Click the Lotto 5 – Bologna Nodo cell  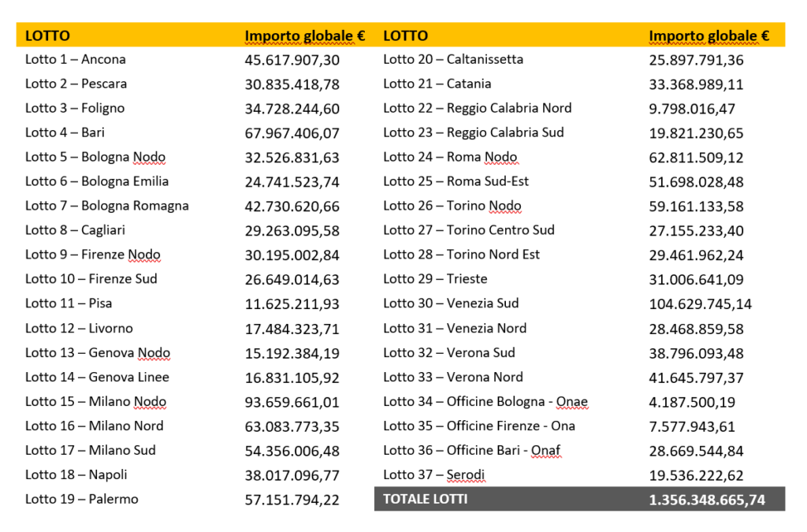click(x=95, y=157)
